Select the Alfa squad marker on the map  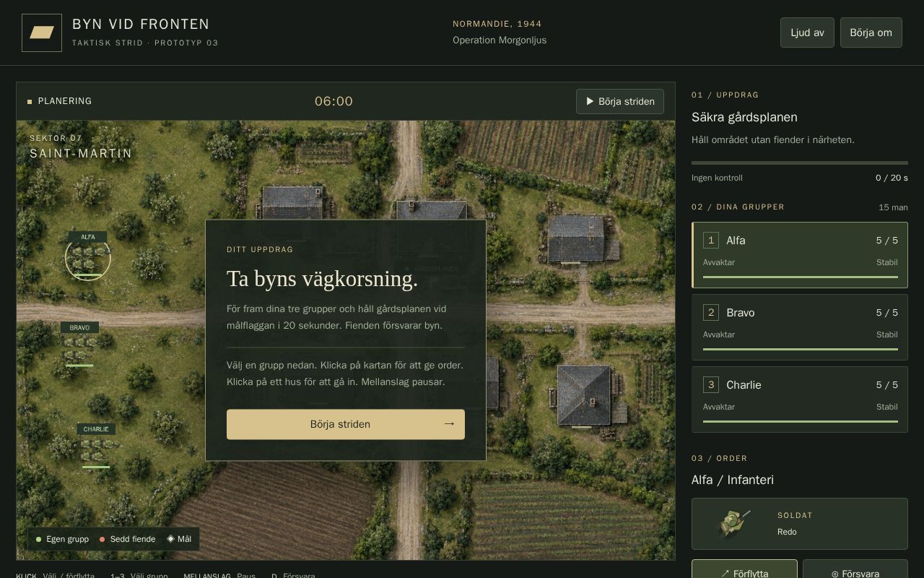88,256
